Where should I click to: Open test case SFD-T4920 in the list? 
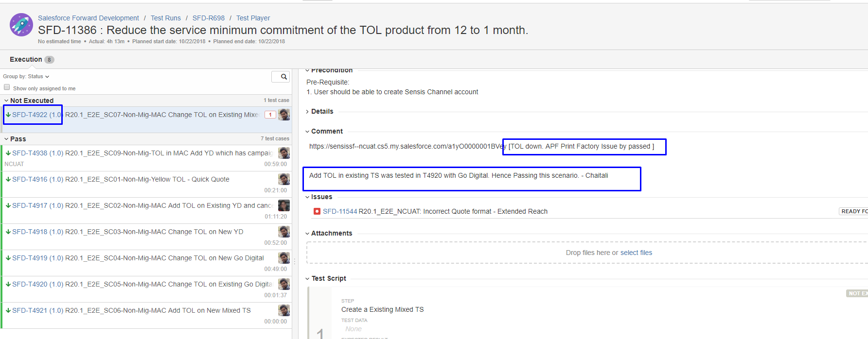click(x=142, y=284)
